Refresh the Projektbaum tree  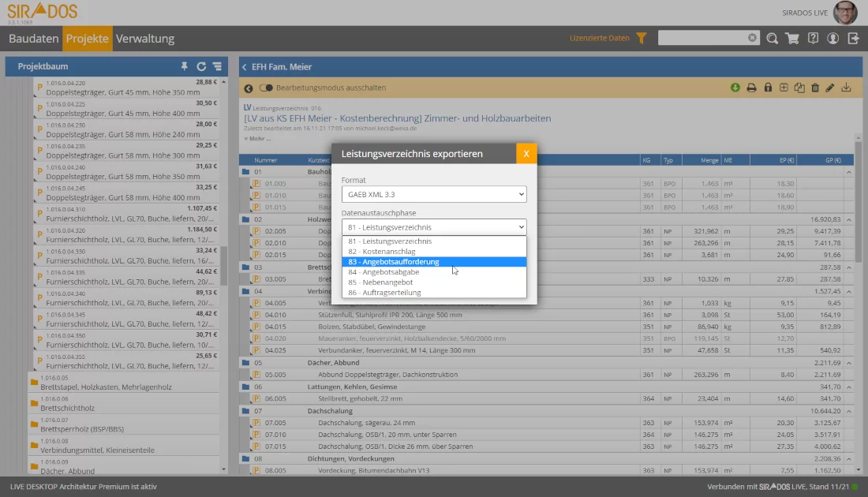pyautogui.click(x=201, y=67)
